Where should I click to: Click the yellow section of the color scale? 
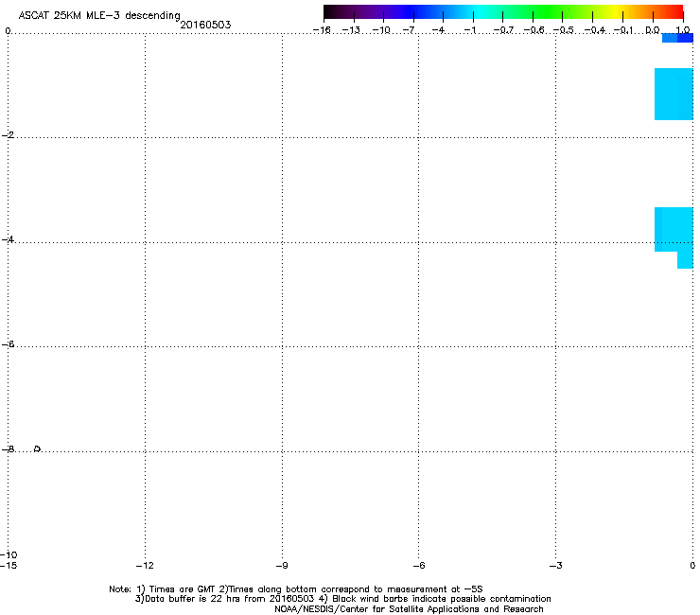616,12
